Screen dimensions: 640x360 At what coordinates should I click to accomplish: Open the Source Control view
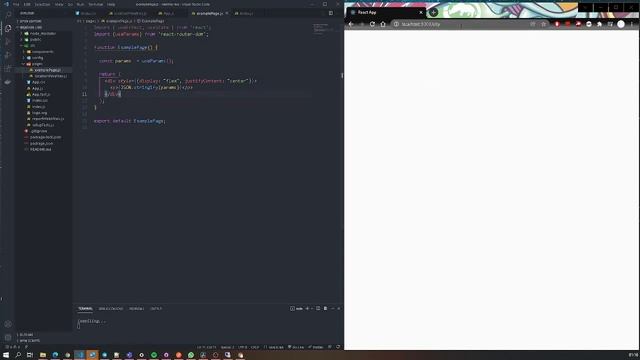point(8,42)
